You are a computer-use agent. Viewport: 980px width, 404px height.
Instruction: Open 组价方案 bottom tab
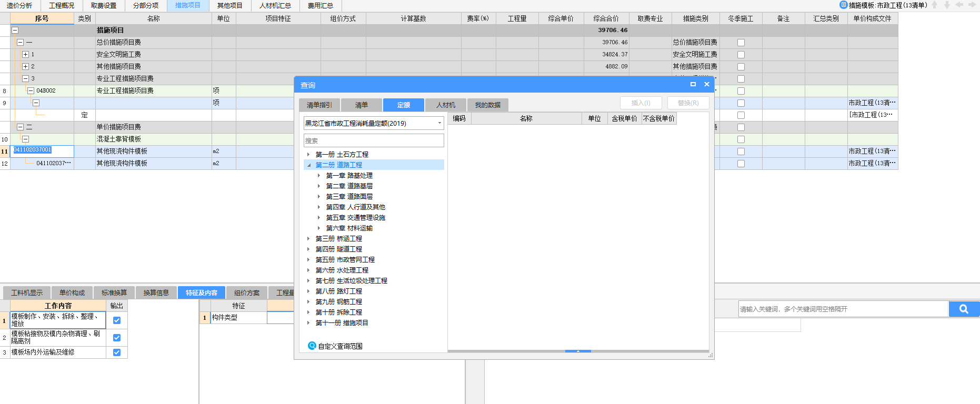click(x=247, y=292)
